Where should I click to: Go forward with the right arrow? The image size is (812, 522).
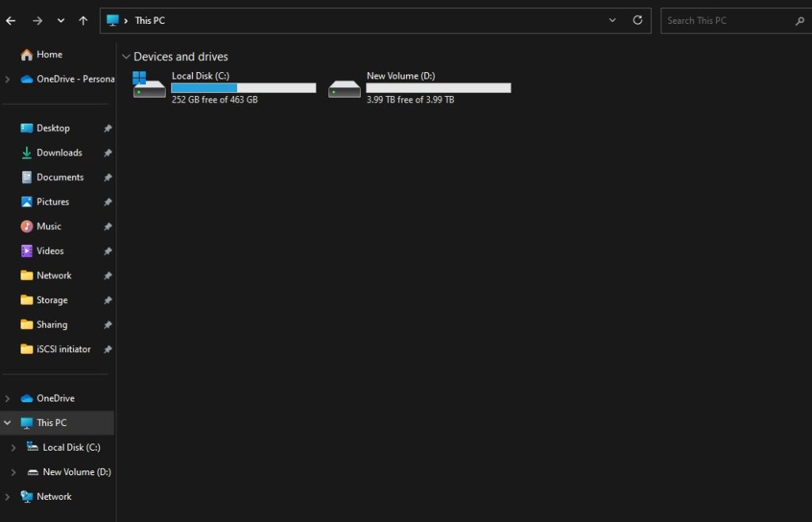(37, 21)
